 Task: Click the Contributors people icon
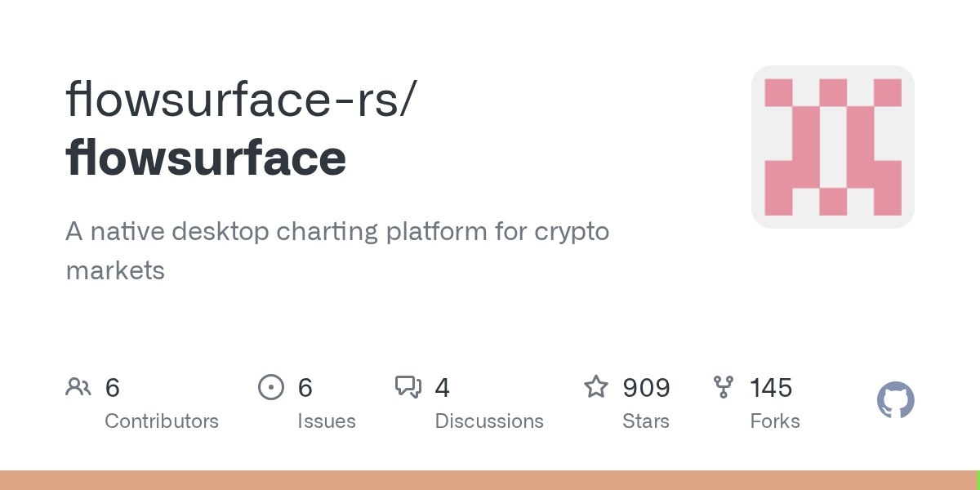(x=78, y=386)
